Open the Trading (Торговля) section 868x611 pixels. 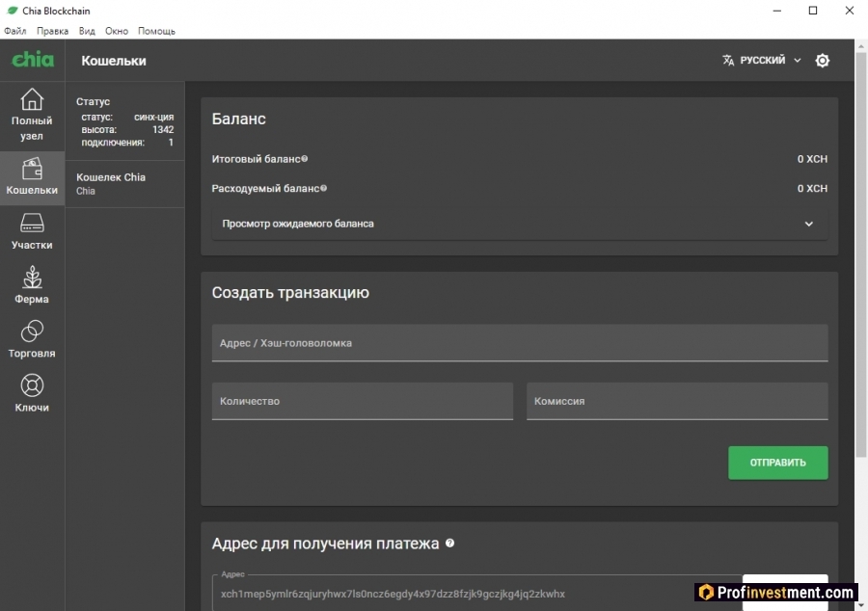pos(32,339)
